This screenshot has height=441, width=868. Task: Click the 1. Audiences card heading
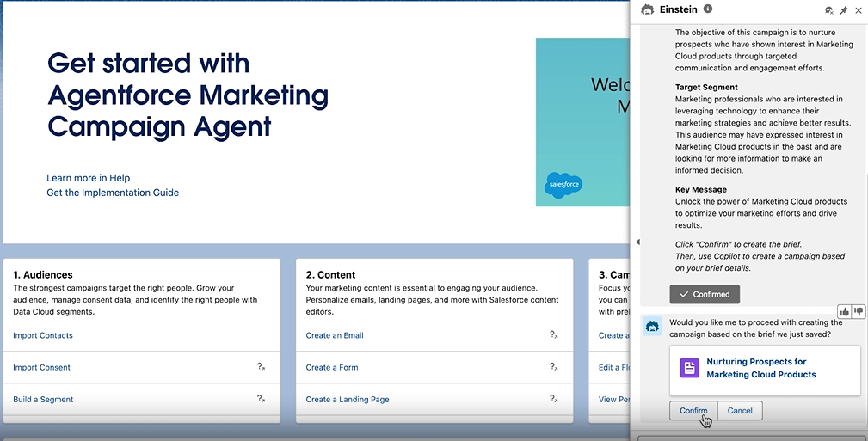coord(43,274)
